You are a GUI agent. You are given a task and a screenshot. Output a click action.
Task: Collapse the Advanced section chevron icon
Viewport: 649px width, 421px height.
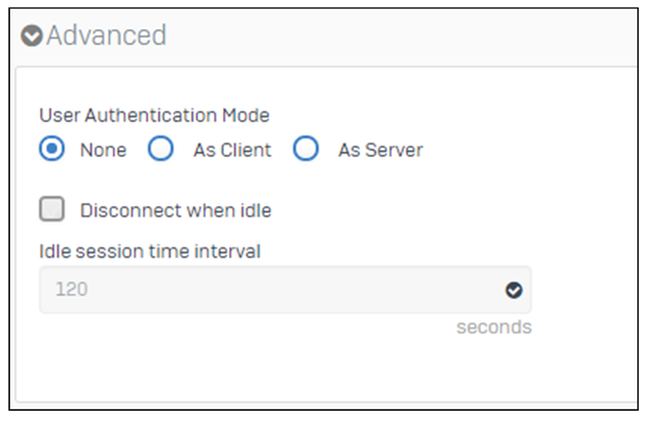[x=32, y=36]
